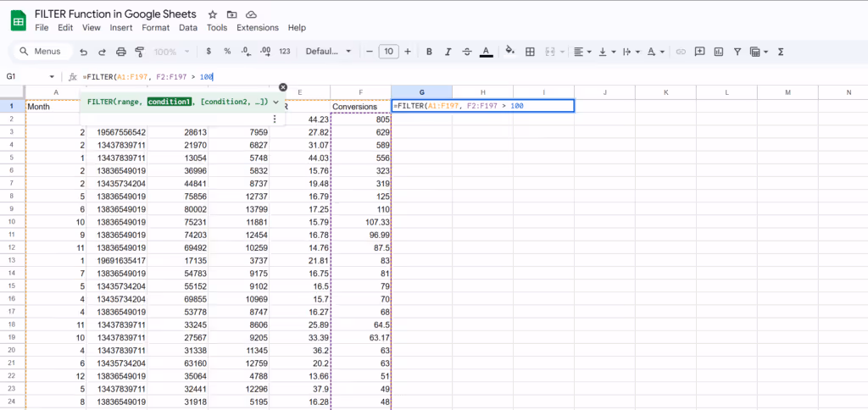Insert a comment
The image size is (868, 410).
[x=699, y=52]
